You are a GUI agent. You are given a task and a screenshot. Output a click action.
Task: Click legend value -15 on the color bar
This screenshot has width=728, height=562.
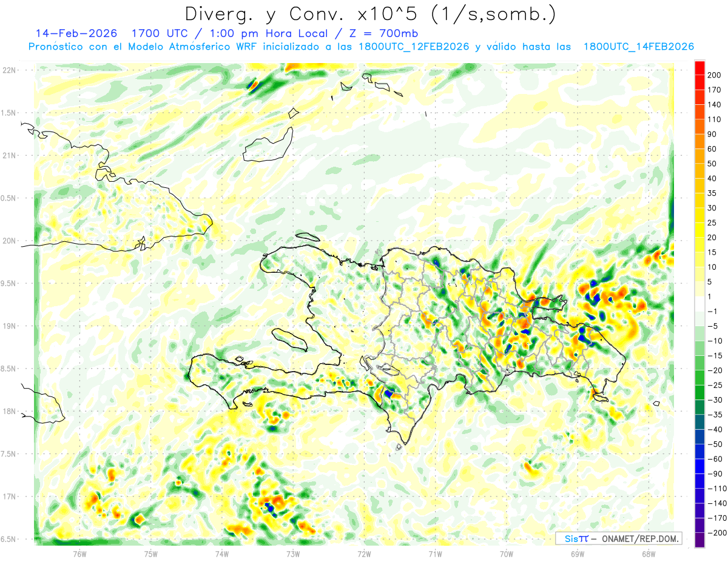click(714, 356)
